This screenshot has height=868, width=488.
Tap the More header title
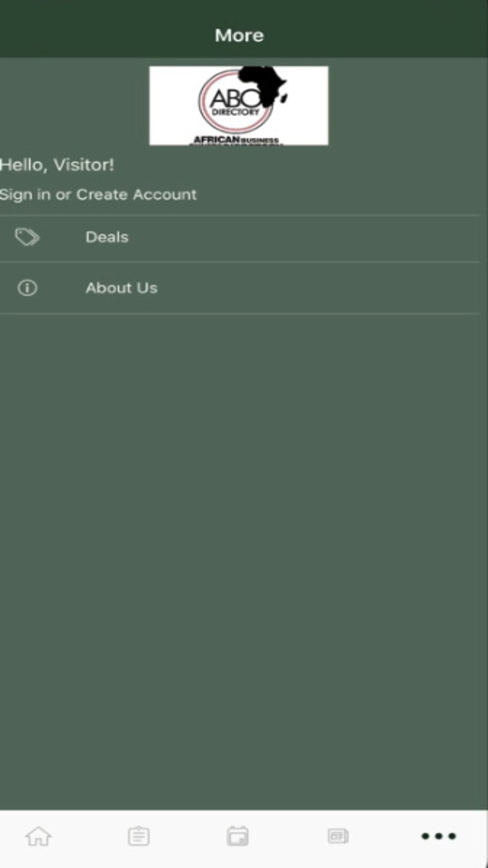239,35
